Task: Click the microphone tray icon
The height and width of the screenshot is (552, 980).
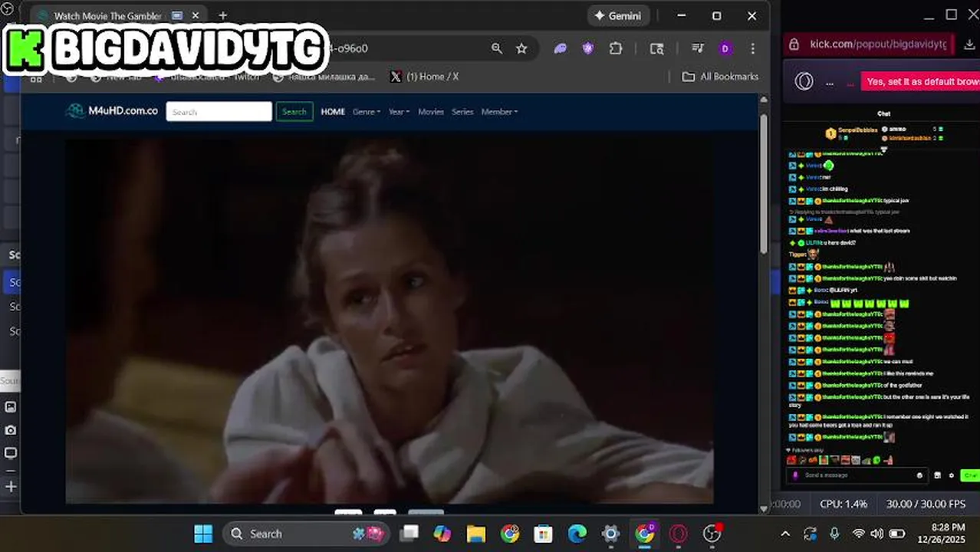Action: click(x=834, y=534)
